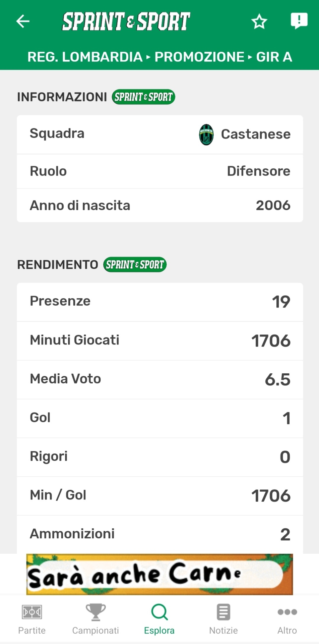Open the report feedback speech bubble icon
The height and width of the screenshot is (644, 319).
point(299,21)
